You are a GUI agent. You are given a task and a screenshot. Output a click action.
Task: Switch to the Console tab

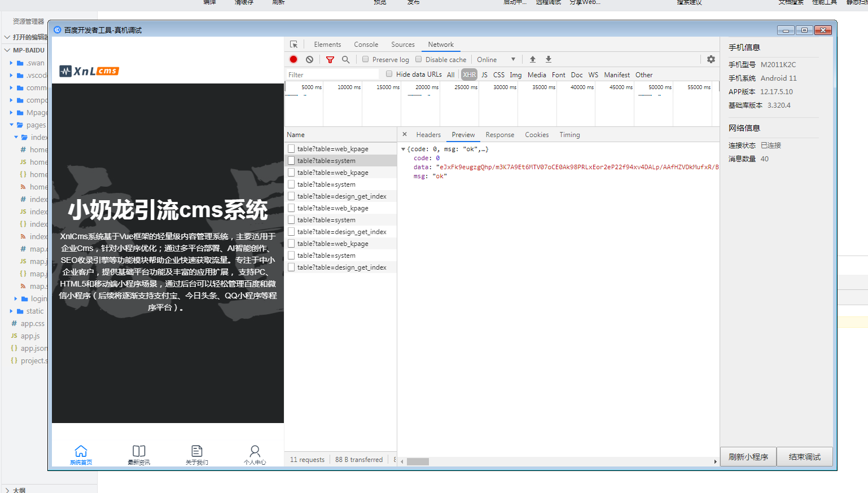[x=366, y=45]
